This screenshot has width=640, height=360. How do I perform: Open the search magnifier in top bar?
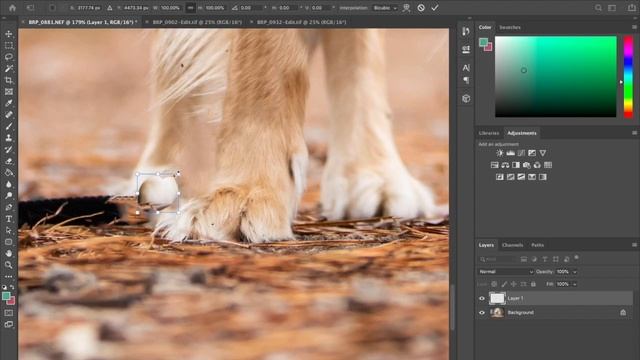(x=598, y=8)
